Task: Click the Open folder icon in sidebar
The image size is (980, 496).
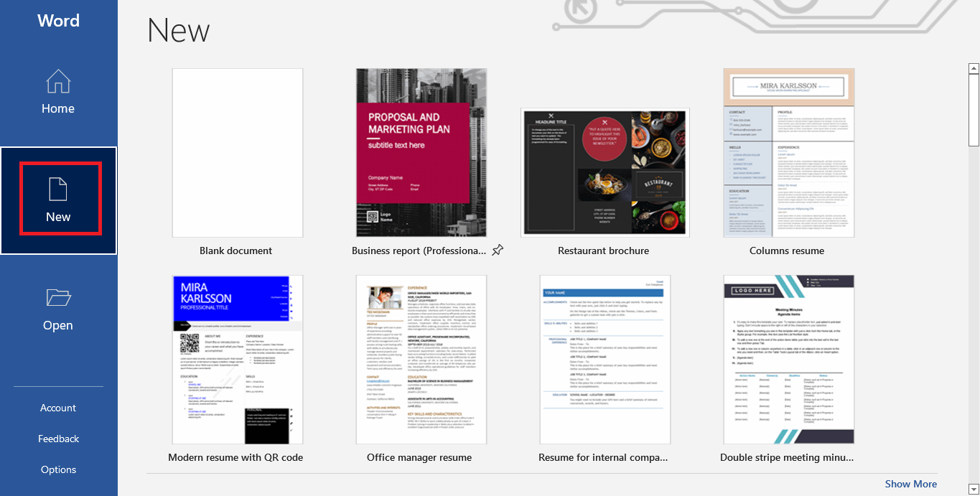Action: click(58, 298)
